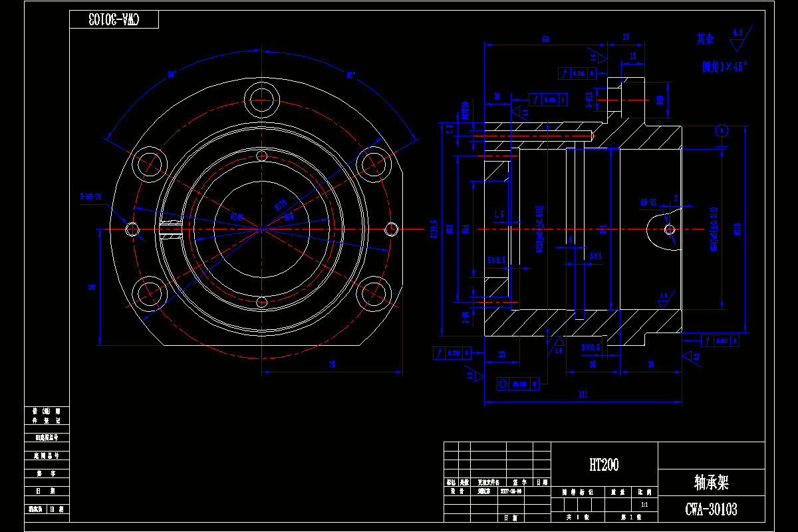Click the 1:1 scale value

click(644, 505)
